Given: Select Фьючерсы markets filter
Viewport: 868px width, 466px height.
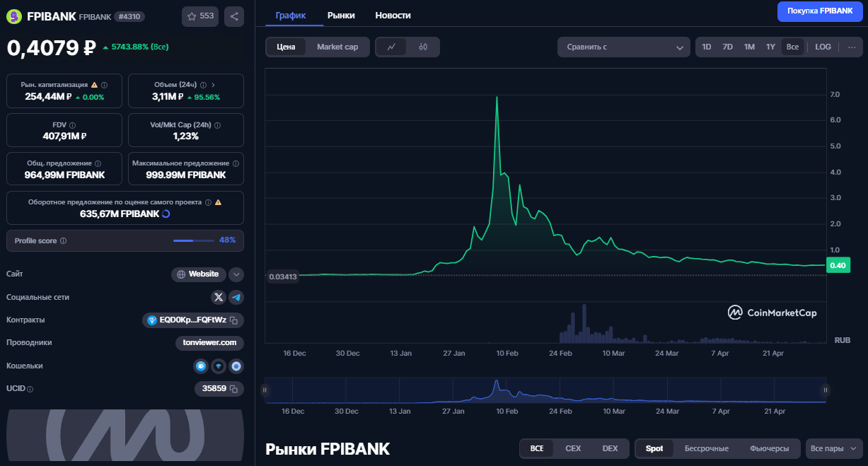Looking at the screenshot, I should point(769,448).
